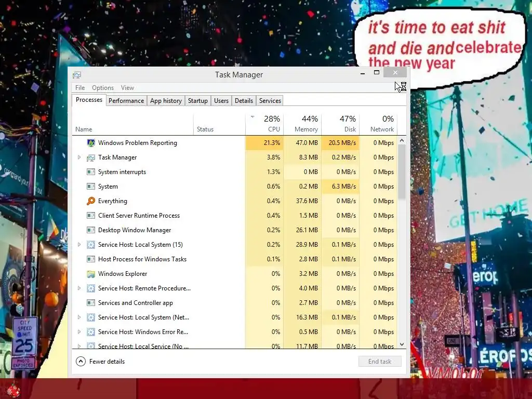Switch to the Details tab
The image size is (532, 399).
(244, 101)
